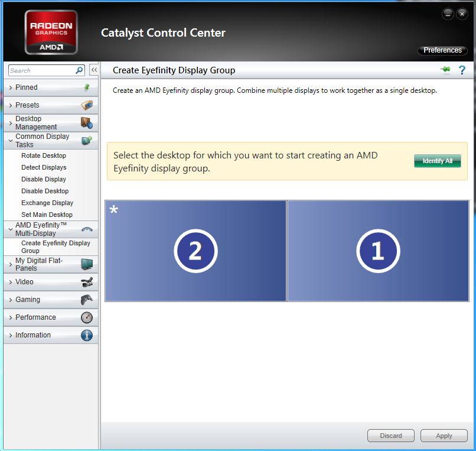Click the Presets section icon
476x451 pixels.
pos(87,105)
